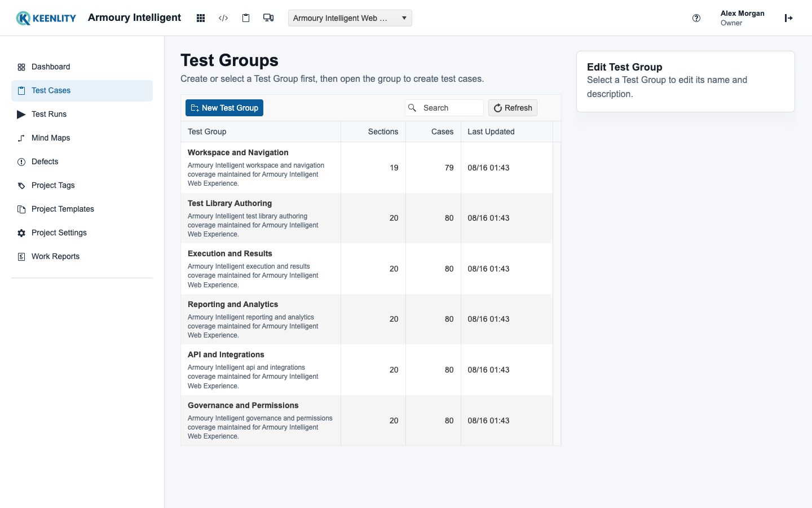Open Test Runs page
The height and width of the screenshot is (508, 812).
coord(82,115)
